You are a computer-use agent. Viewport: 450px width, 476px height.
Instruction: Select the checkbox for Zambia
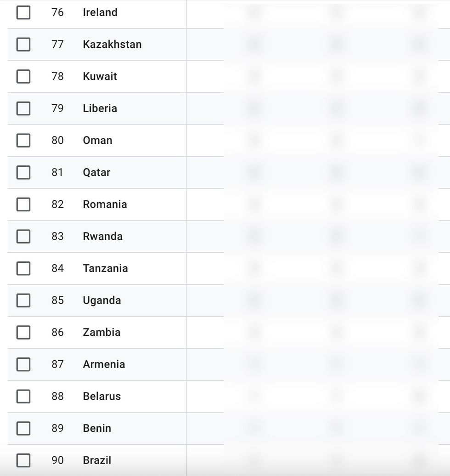pos(23,332)
